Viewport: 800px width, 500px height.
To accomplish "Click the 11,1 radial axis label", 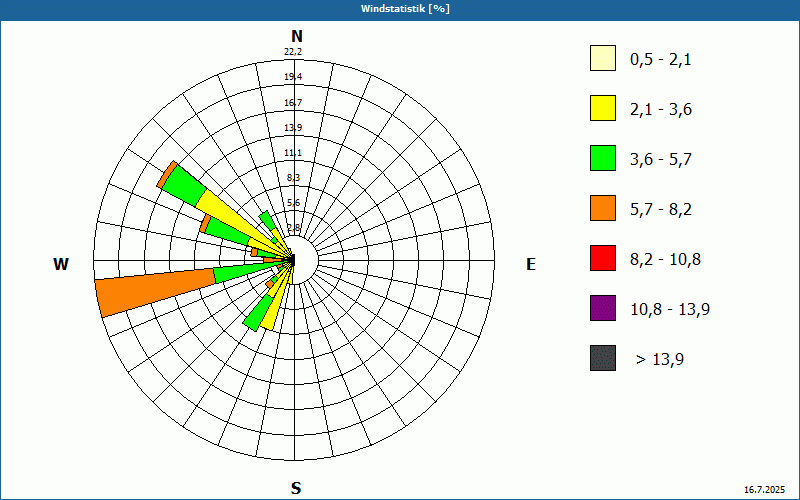I will 293,153.
